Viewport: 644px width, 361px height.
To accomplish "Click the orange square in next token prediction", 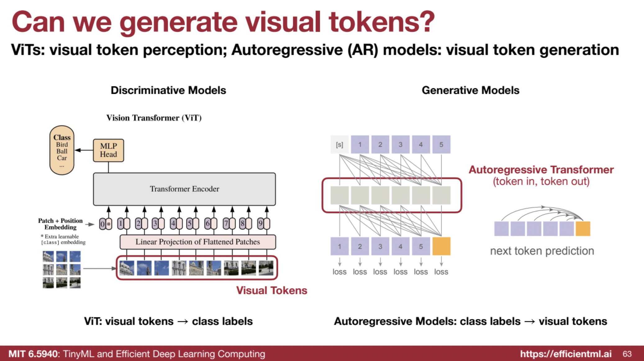I will point(583,229).
